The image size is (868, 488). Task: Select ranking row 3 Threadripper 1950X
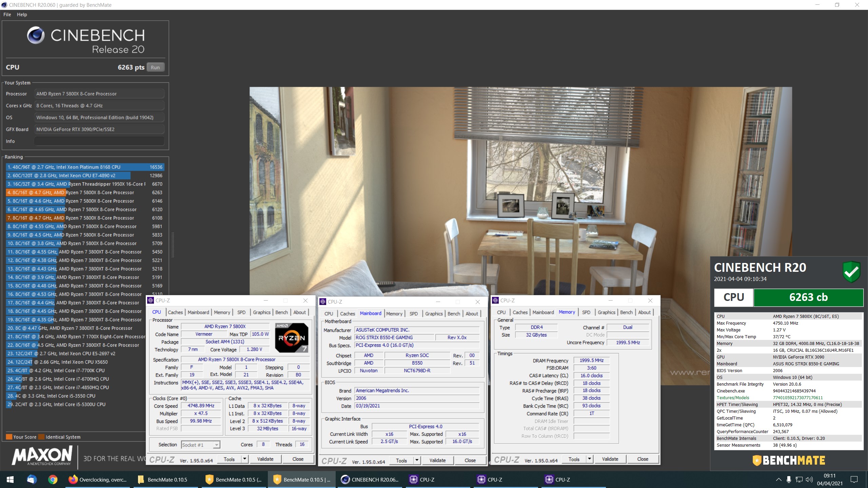point(85,184)
